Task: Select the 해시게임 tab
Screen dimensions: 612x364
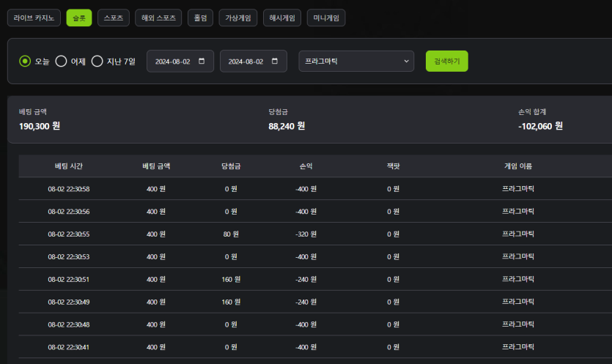Action: (281, 18)
